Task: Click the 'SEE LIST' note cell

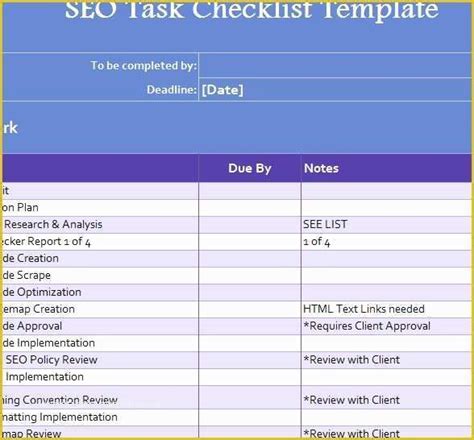Action: (386, 225)
